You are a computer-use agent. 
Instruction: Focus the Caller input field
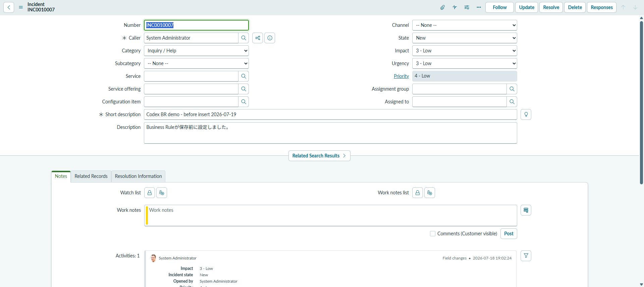(191, 38)
